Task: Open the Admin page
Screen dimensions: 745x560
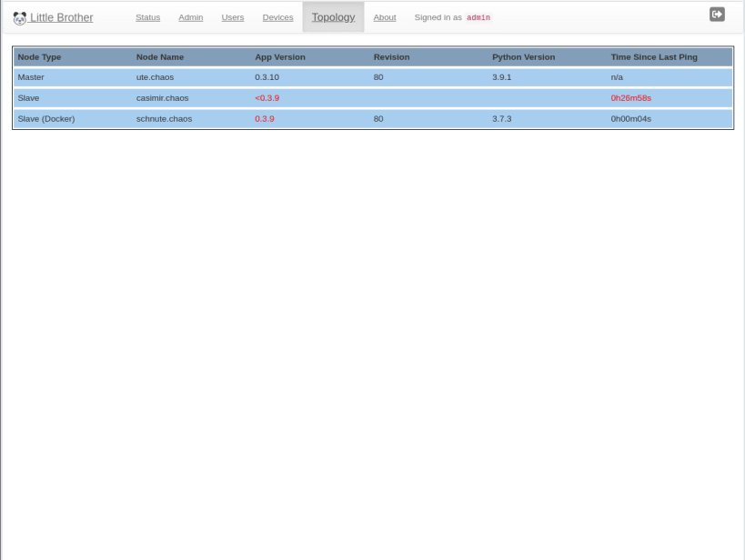Action: click(190, 17)
